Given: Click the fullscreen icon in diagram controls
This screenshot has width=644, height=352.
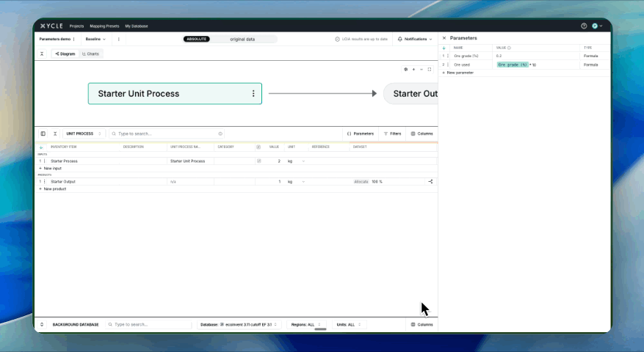Looking at the screenshot, I should coord(430,69).
